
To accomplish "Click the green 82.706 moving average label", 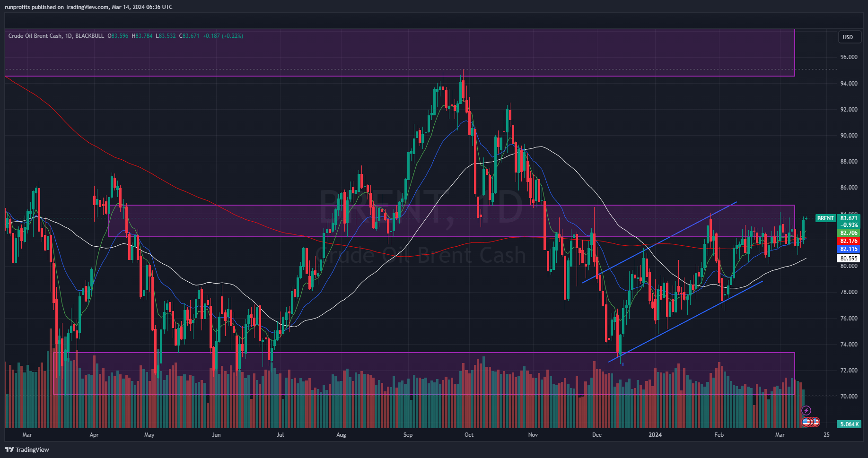I will [849, 233].
